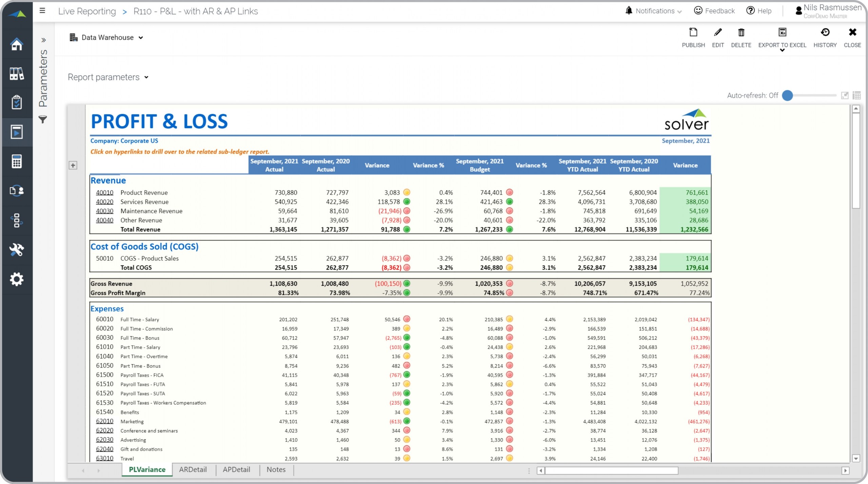The image size is (868, 484).
Task: Click the home icon in sidebar
Action: [16, 44]
